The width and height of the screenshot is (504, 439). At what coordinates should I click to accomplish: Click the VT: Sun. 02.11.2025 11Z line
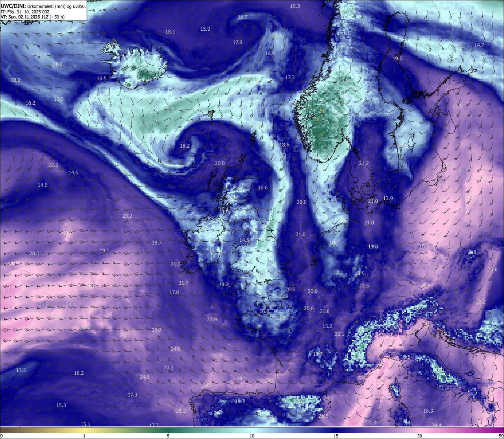pos(32,17)
